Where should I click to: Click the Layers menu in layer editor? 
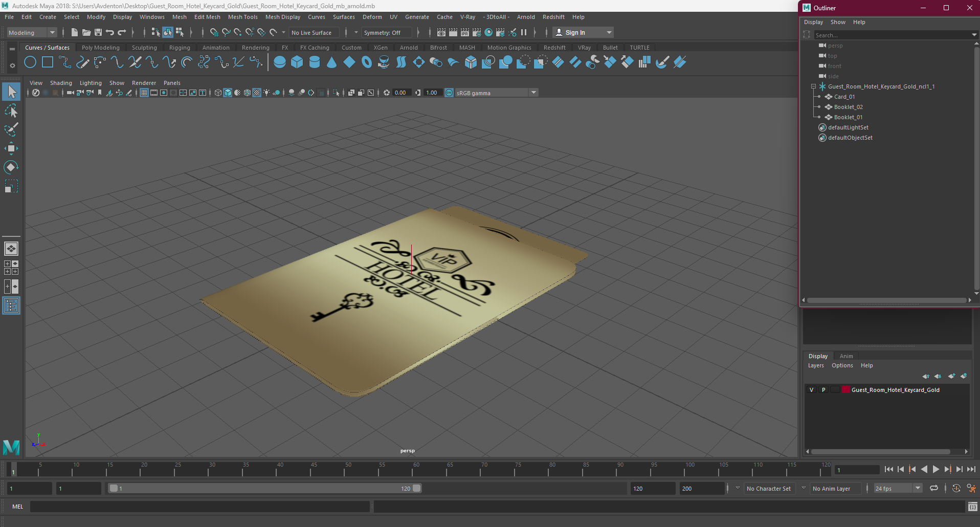(816, 365)
